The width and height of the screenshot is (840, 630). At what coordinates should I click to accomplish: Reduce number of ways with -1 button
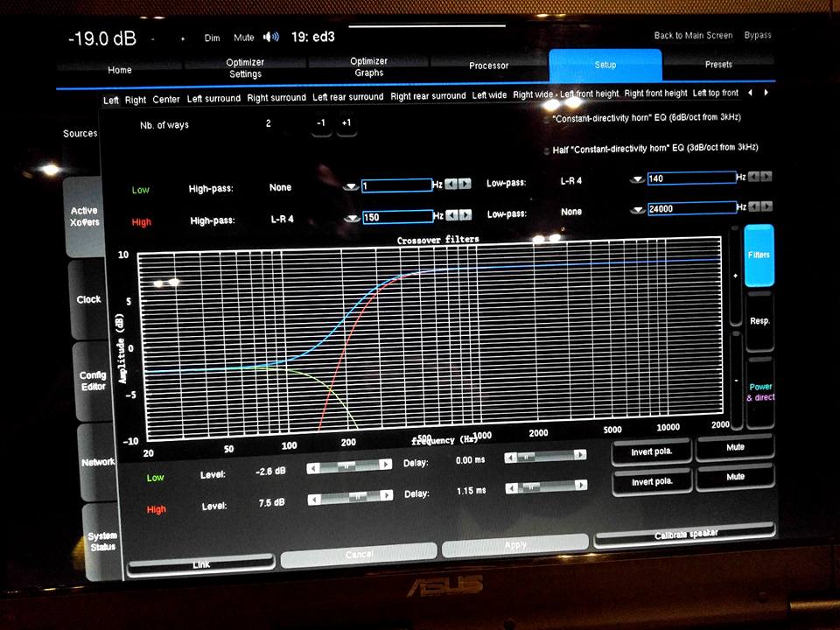[321, 123]
